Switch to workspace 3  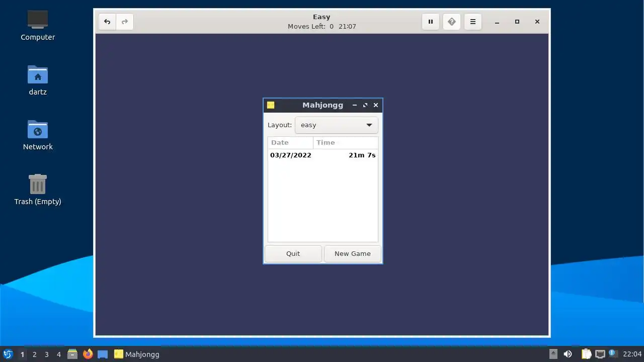point(46,354)
